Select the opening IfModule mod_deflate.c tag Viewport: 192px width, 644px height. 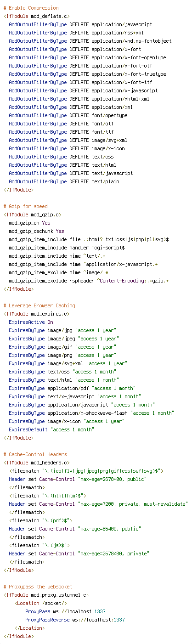[36, 16]
